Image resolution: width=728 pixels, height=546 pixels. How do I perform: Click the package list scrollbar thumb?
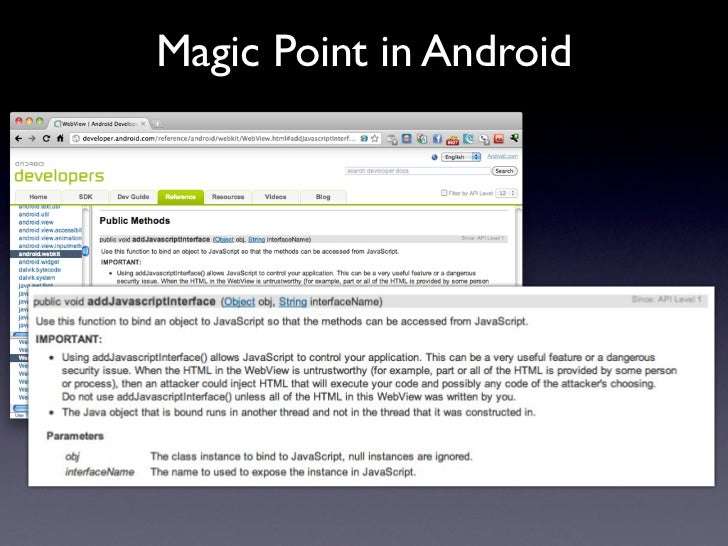click(85, 251)
